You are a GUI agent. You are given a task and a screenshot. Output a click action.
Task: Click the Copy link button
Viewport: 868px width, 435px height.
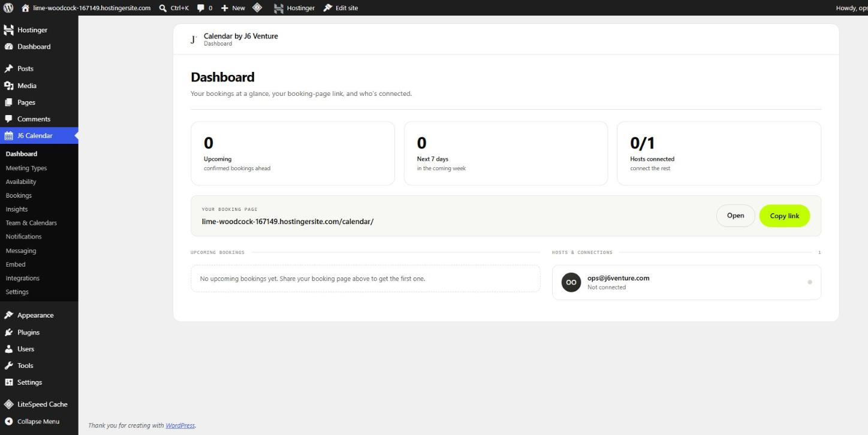coord(785,216)
